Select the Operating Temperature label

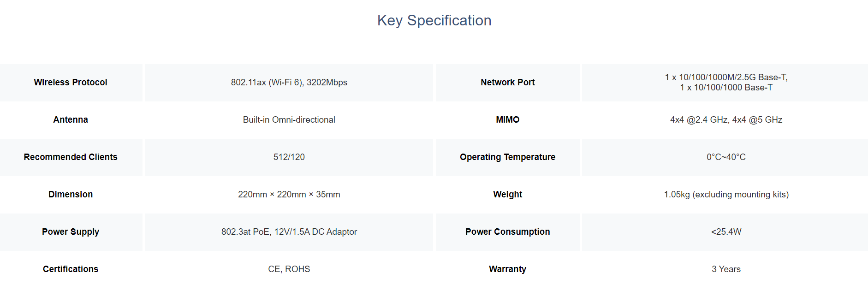(507, 157)
